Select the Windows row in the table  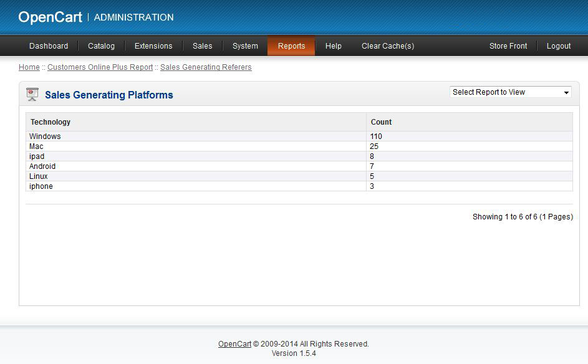[299, 136]
